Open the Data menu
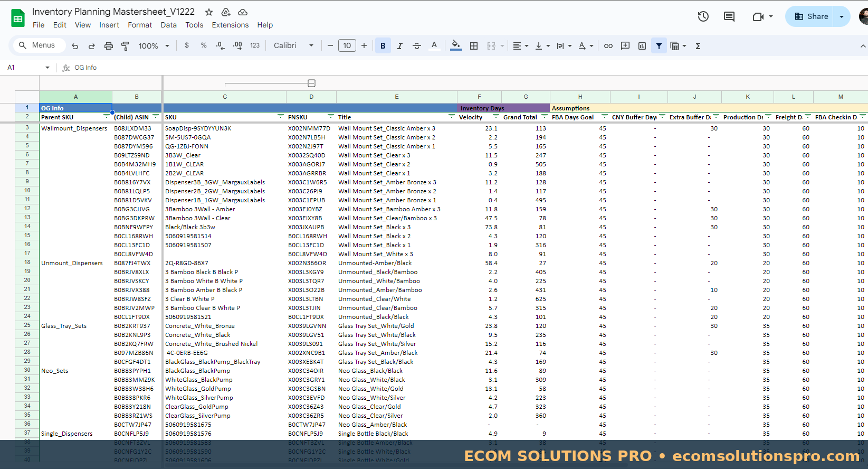The height and width of the screenshot is (469, 868). point(169,25)
